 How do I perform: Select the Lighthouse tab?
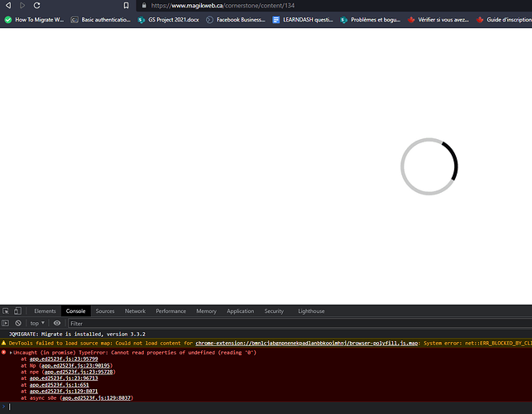pos(311,311)
